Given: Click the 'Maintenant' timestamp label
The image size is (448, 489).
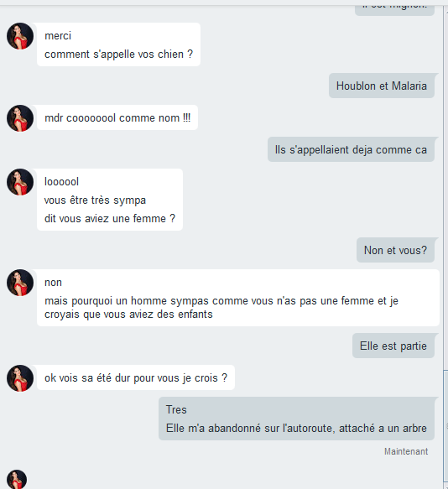Looking at the screenshot, I should click(x=406, y=451).
